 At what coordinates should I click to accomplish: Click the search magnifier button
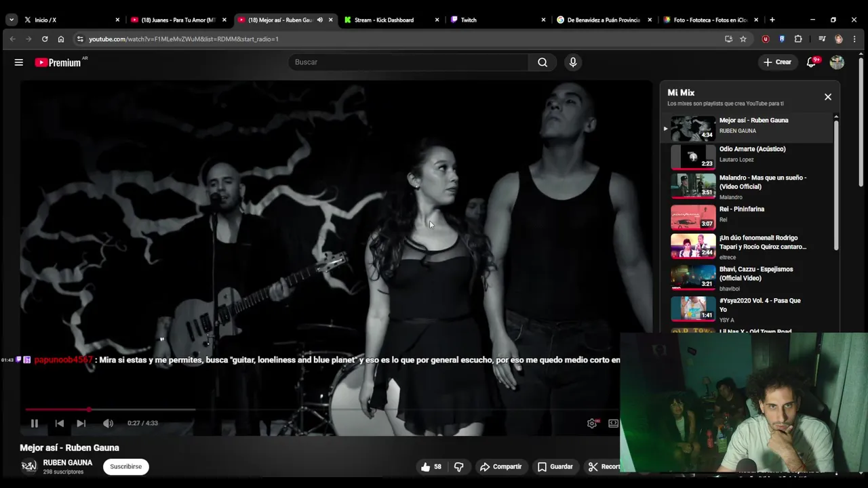pos(542,62)
